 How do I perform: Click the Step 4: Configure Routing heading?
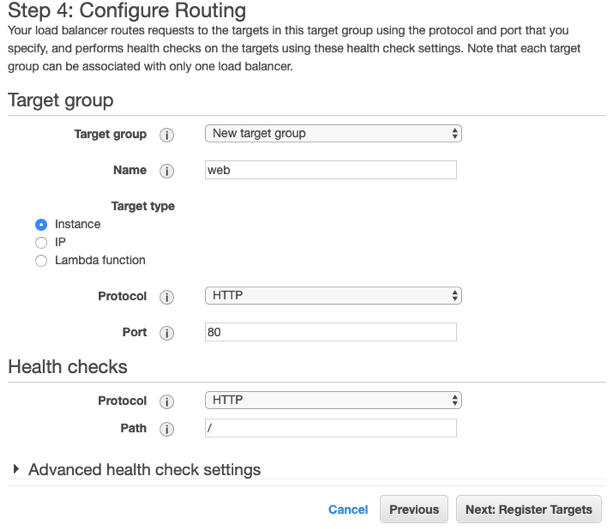point(127,10)
